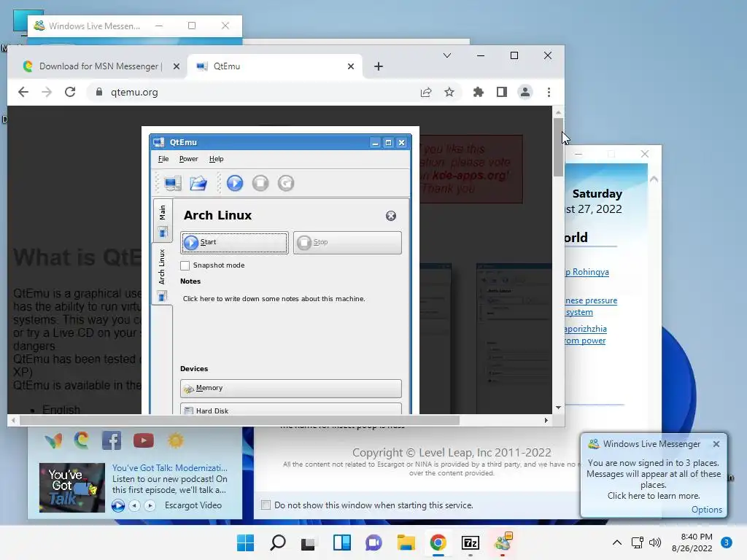This screenshot has width=747, height=560.
Task: Open the File menu in QtEmu
Action: [x=163, y=159]
